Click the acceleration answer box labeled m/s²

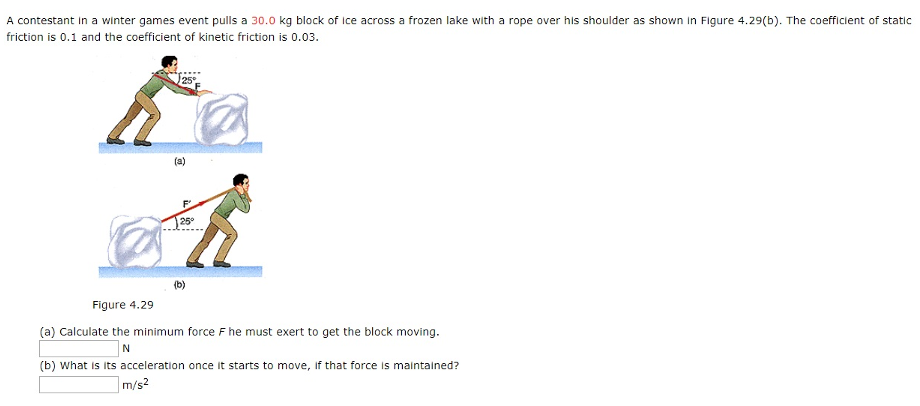[x=79, y=384]
